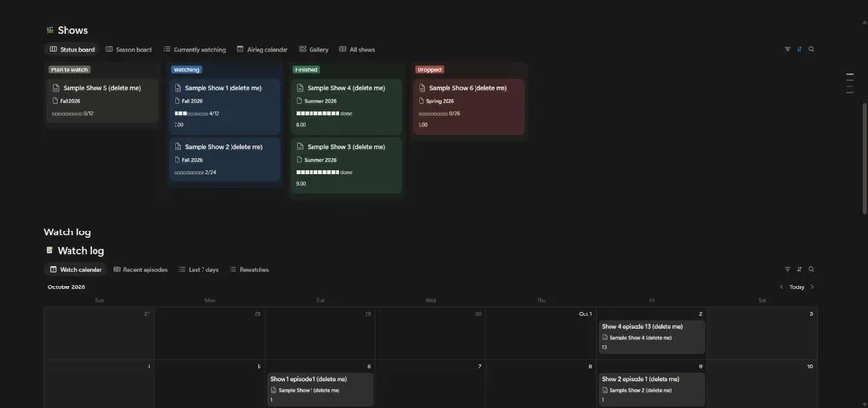The width and height of the screenshot is (868, 408).
Task: Open sort icon in Shows database
Action: 800,49
